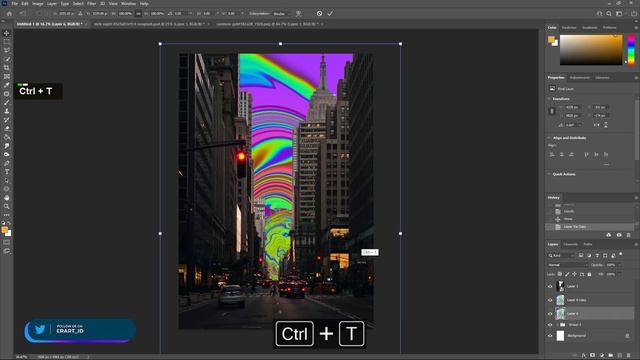The height and width of the screenshot is (360, 640).
Task: Add a layer mask
Action: [593, 356]
